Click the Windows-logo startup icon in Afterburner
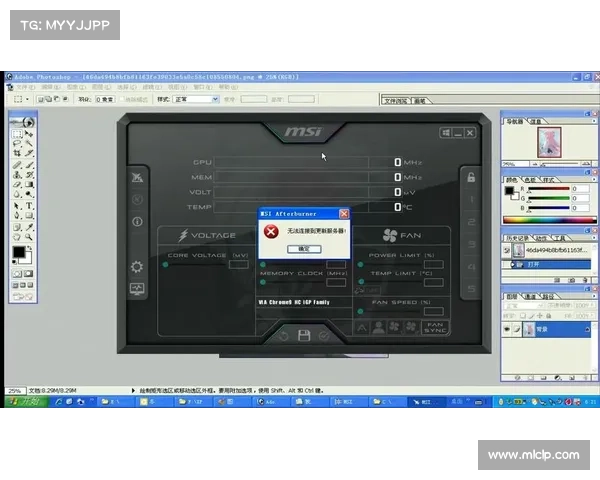 click(446, 133)
